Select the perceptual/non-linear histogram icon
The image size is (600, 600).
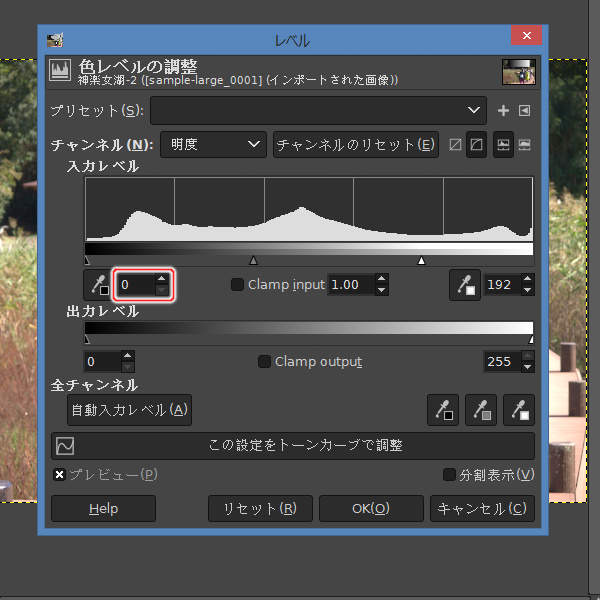click(476, 145)
